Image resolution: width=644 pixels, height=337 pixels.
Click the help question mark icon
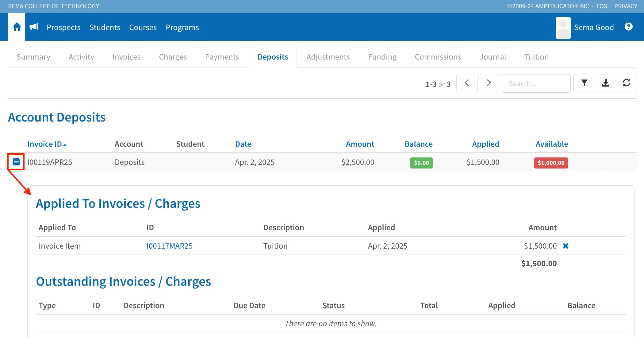pos(628,27)
